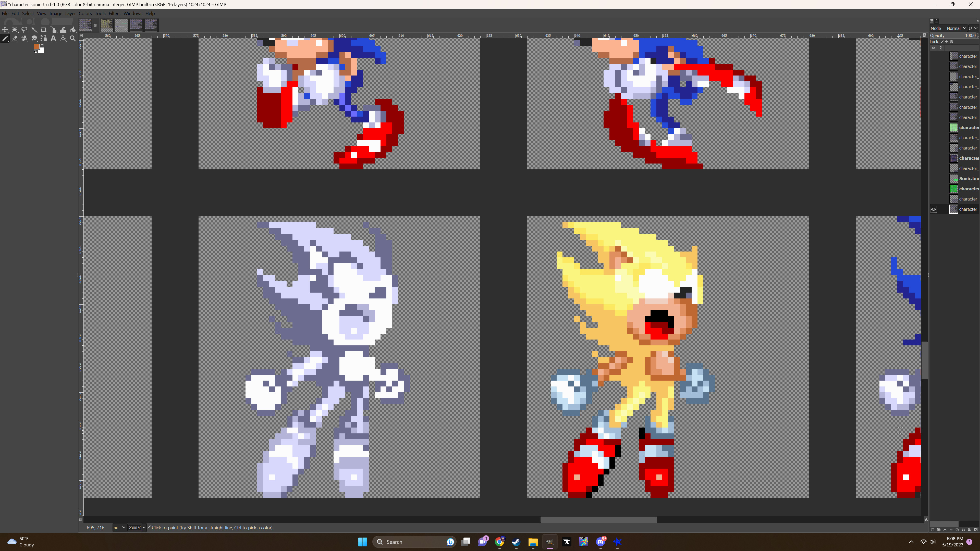980x551 pixels.
Task: Click the background white color swatch
Action: pos(41,51)
